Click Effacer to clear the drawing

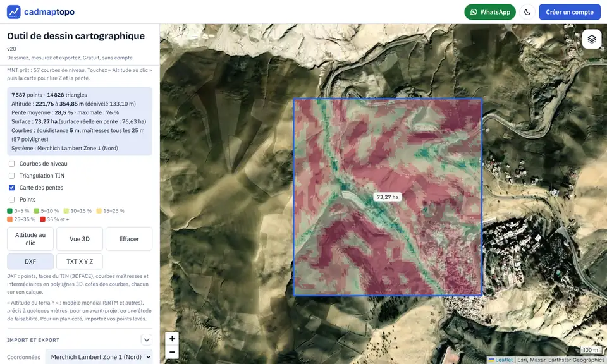pos(129,239)
